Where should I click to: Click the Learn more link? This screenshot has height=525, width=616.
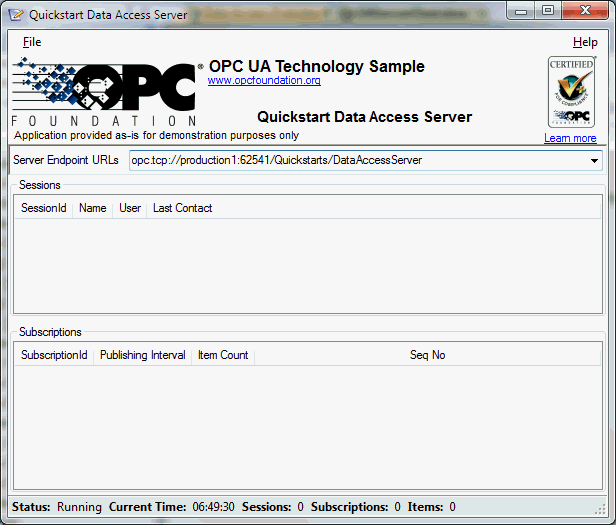570,138
